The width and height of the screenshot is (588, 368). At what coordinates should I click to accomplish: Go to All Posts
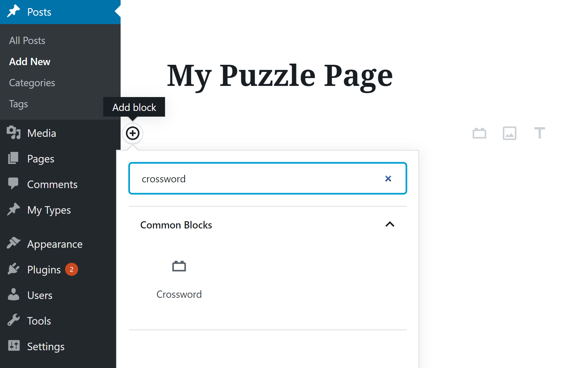pyautogui.click(x=27, y=41)
